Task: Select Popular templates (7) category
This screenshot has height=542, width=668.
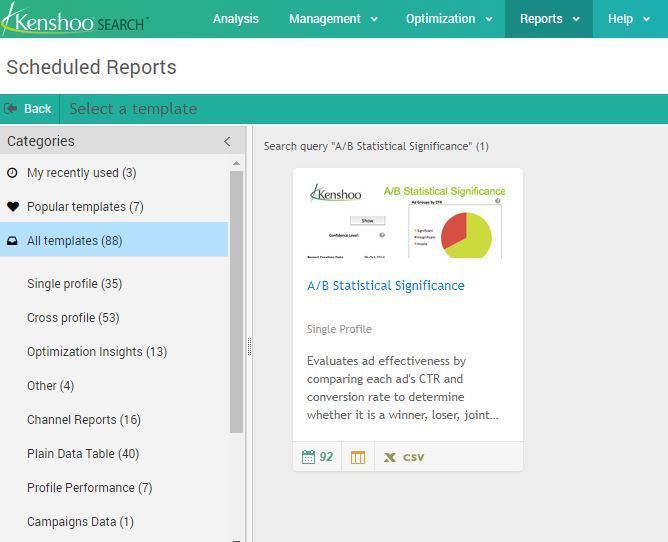Action: [x=114, y=207]
